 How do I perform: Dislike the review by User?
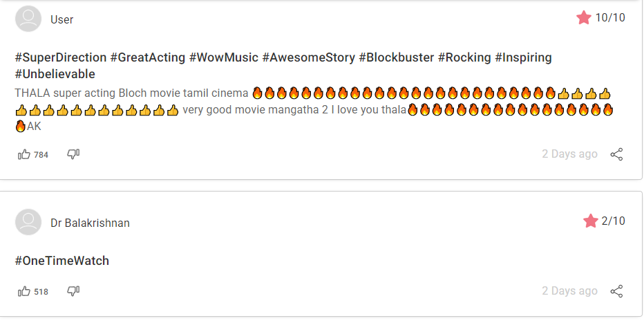tap(73, 154)
